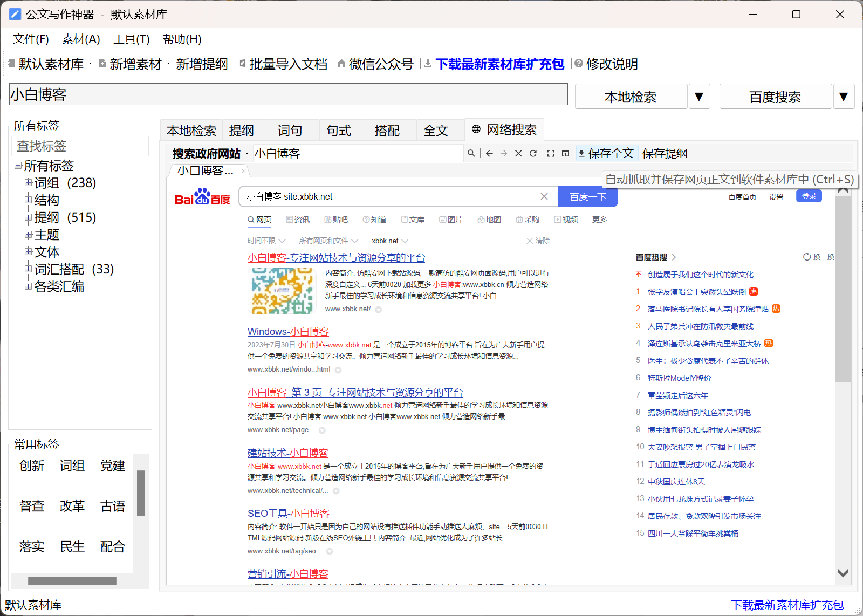
Task: Open Baidu 时间不限 filter dropdown
Action: (266, 241)
